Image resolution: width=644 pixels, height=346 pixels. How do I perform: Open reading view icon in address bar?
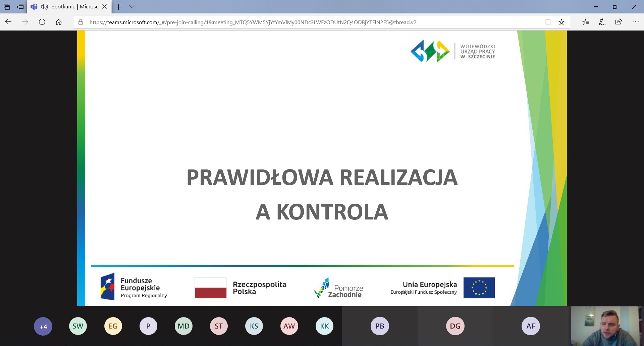click(x=548, y=22)
